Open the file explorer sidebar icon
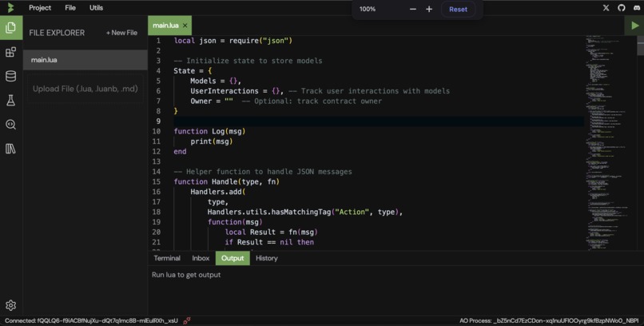Screen dimensions: 644x326 tap(11, 28)
